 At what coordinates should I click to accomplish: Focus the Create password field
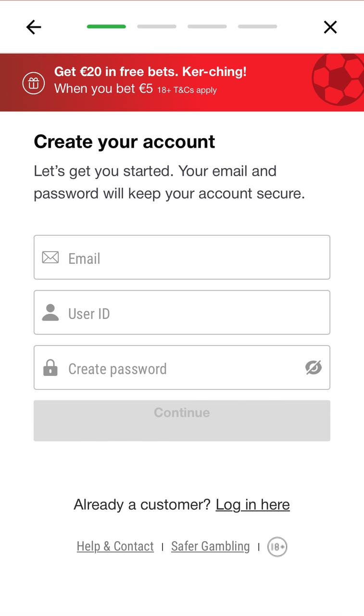[x=182, y=367]
